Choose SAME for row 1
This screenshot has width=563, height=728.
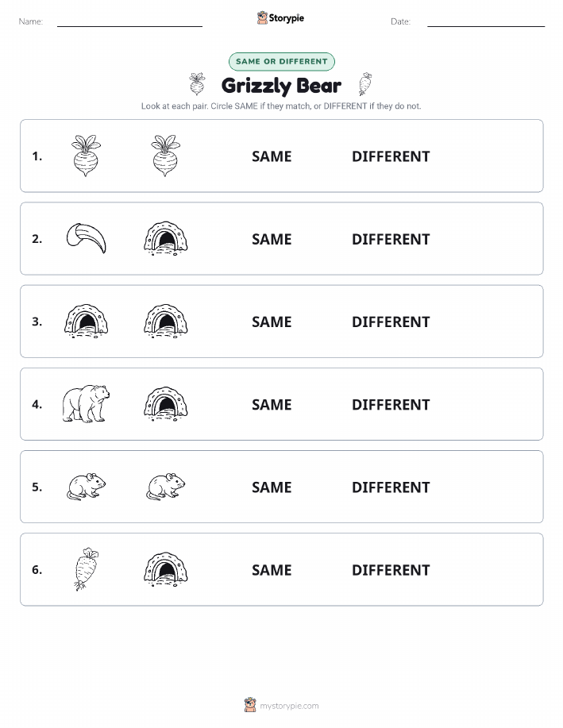coord(272,156)
